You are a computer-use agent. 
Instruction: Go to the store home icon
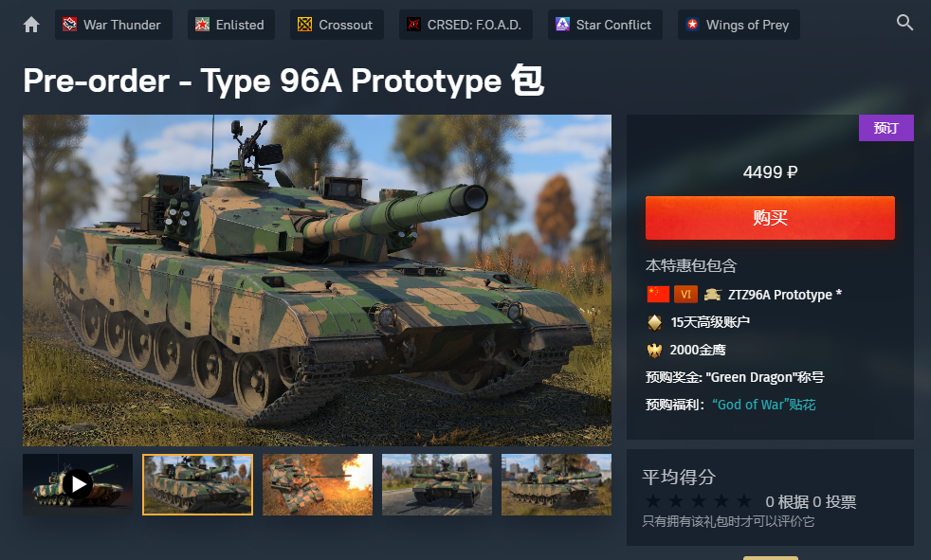[31, 25]
